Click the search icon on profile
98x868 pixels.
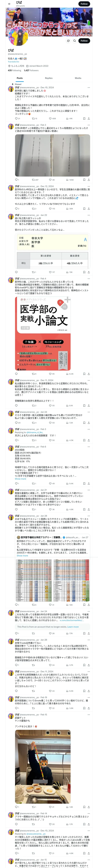[74, 41]
